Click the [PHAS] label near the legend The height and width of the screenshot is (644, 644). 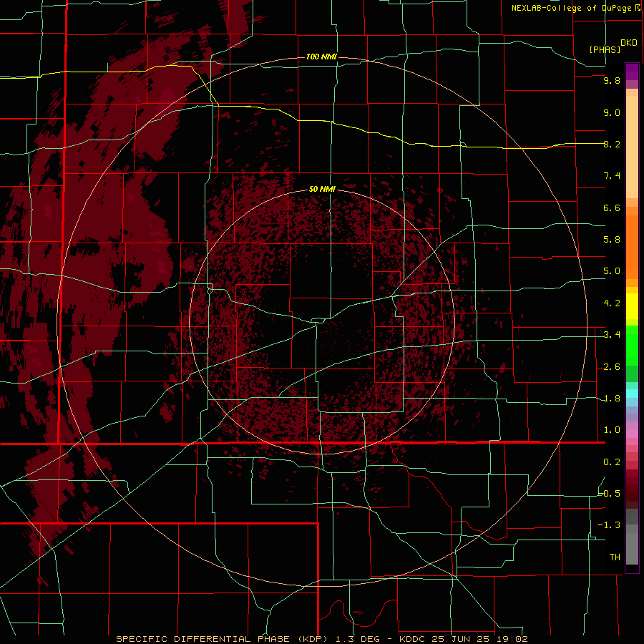click(605, 49)
